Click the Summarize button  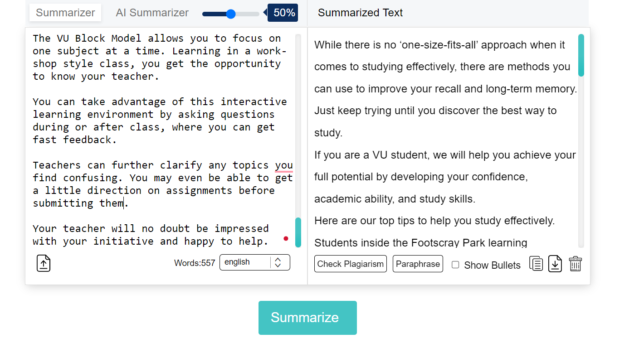[307, 318]
